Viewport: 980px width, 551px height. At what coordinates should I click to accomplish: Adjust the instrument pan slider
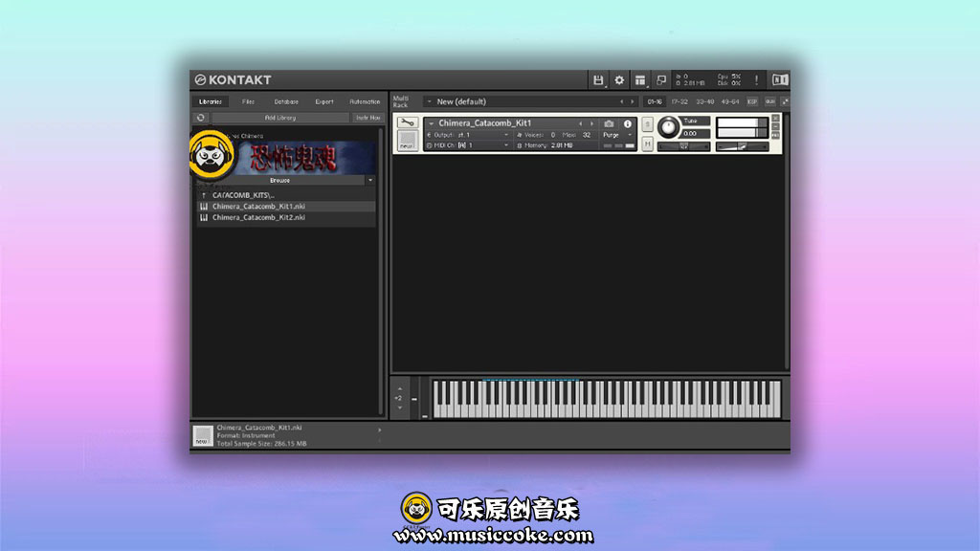[683, 146]
